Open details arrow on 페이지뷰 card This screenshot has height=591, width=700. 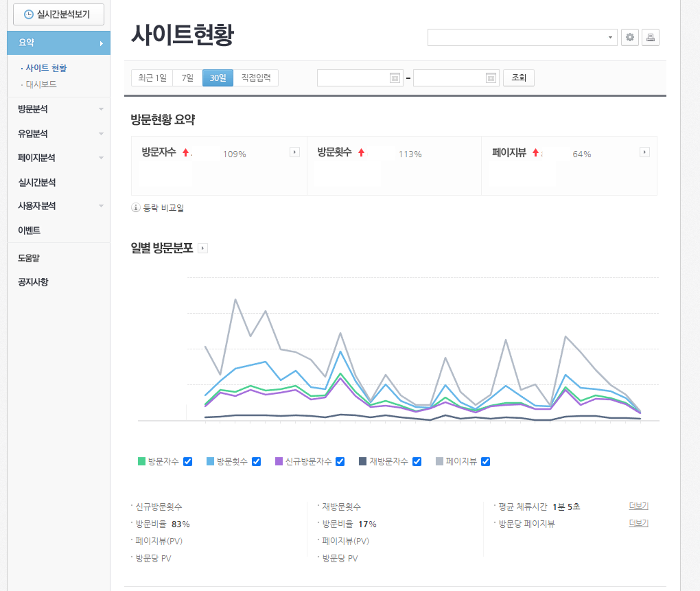tap(645, 152)
